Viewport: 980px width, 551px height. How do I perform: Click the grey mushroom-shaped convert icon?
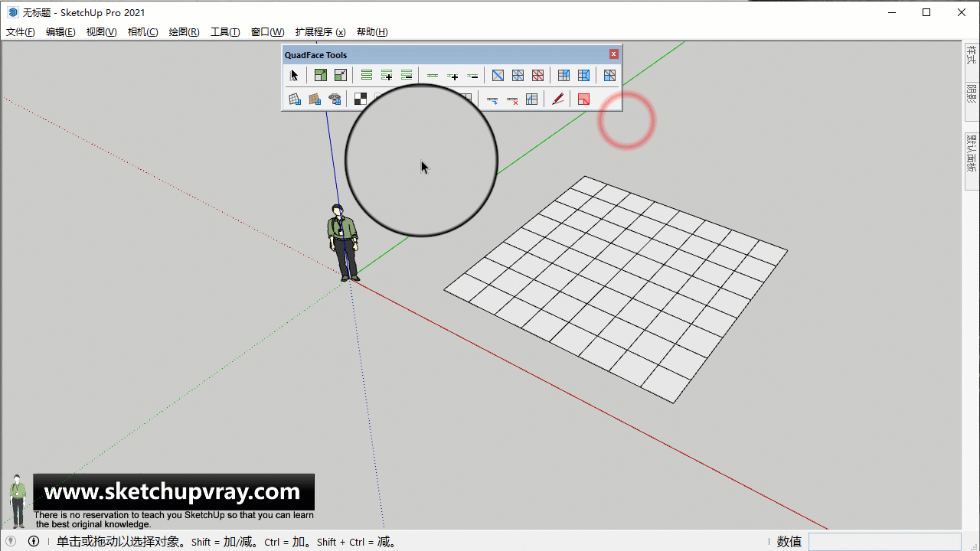(335, 99)
